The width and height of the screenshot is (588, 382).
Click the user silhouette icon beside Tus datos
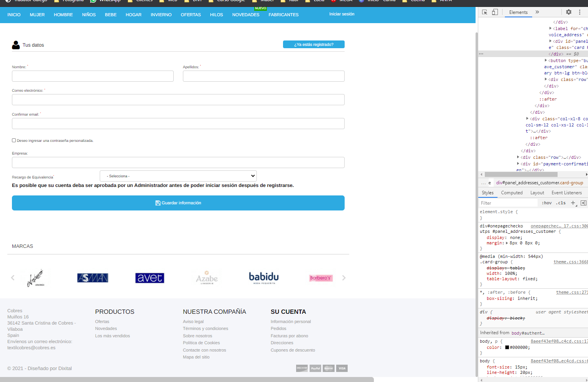point(16,45)
